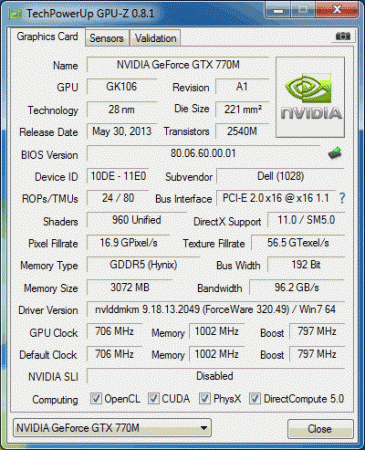Open the GTX 770M GPU selection dropdown
Viewport: 365px width, 450px height.
point(112,428)
